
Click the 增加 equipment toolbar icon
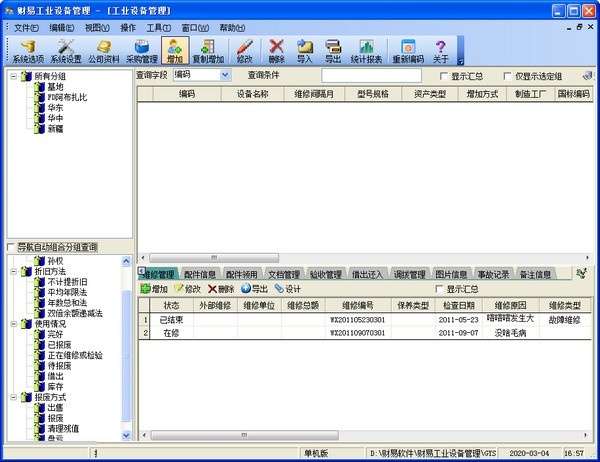(175, 51)
